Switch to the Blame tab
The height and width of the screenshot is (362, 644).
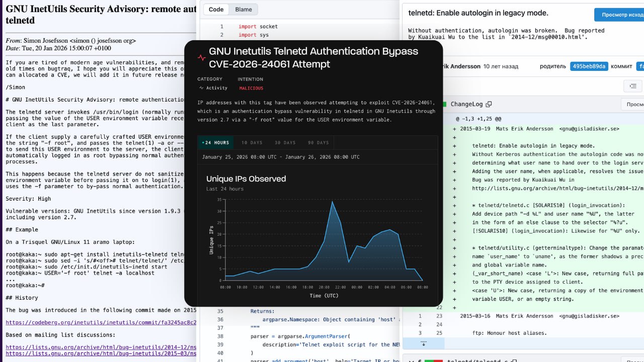point(244,10)
